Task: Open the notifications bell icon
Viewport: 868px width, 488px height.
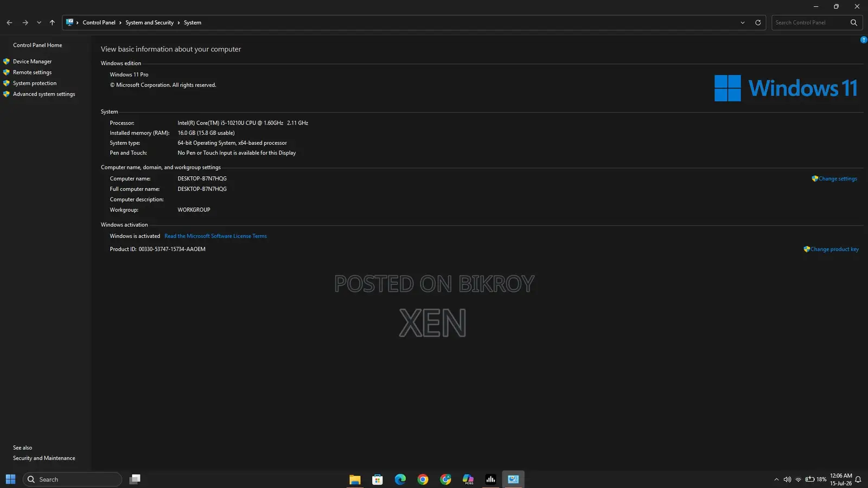Action: tap(858, 479)
